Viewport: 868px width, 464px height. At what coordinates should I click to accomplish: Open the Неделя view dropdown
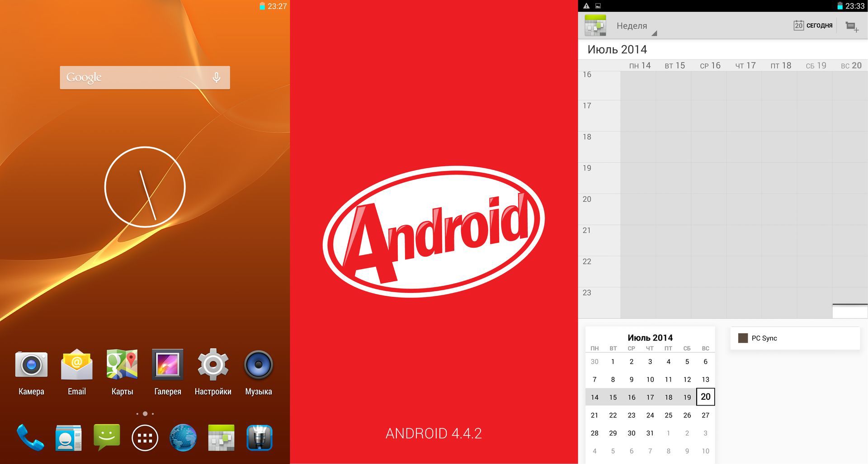point(637,26)
